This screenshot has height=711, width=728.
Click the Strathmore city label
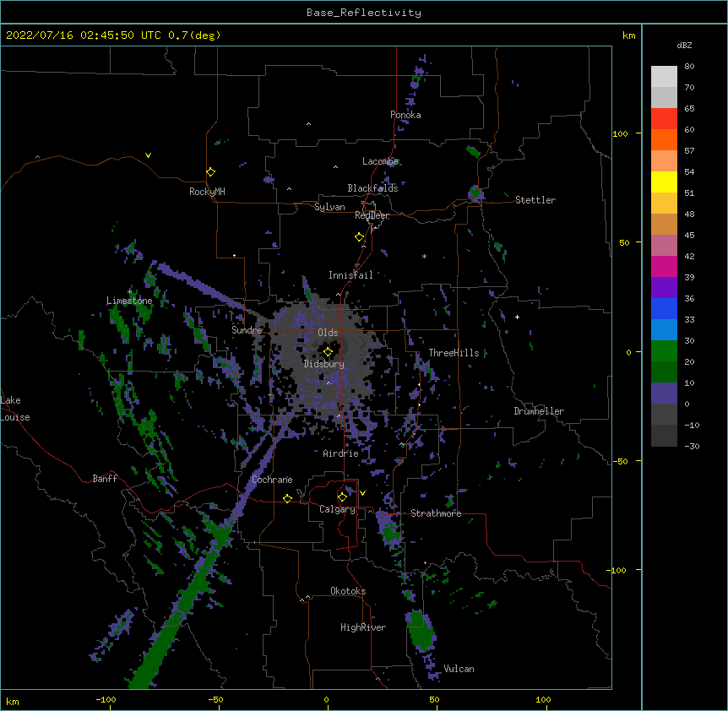point(436,513)
